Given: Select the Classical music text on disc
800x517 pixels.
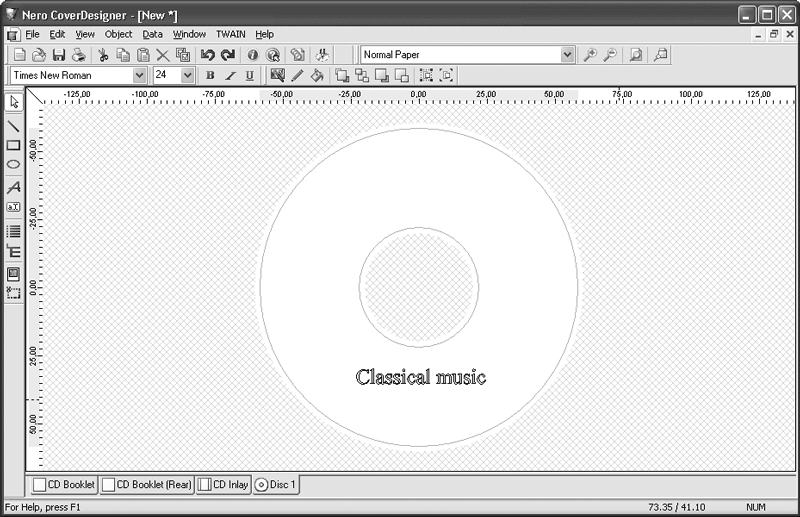Looking at the screenshot, I should (x=421, y=377).
